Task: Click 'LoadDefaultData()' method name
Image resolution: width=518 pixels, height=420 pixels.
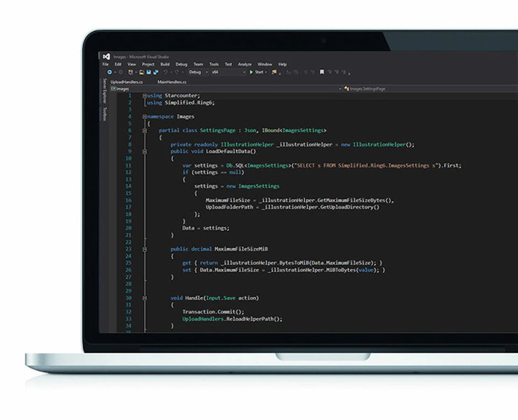Action: click(x=231, y=151)
